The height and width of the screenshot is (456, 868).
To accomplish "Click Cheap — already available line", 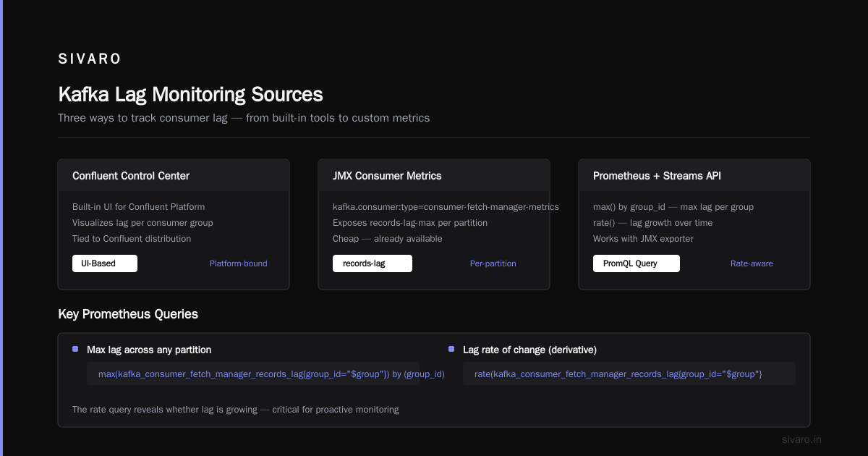I will coord(388,239).
